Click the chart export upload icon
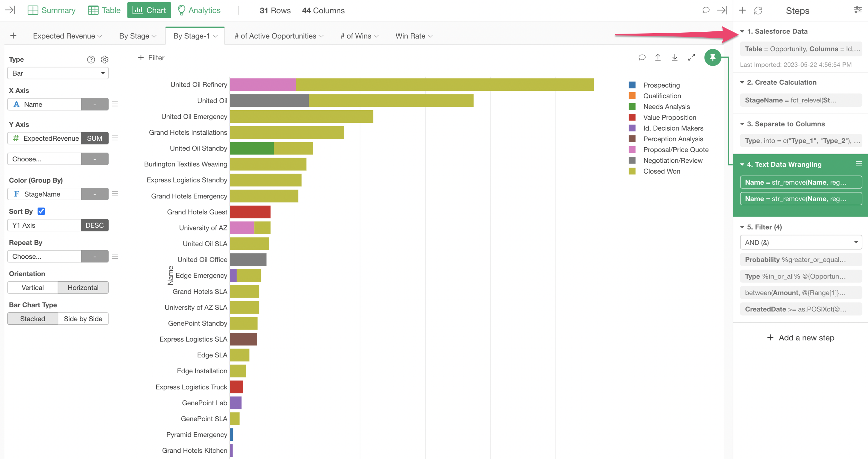The width and height of the screenshot is (868, 459). (658, 58)
